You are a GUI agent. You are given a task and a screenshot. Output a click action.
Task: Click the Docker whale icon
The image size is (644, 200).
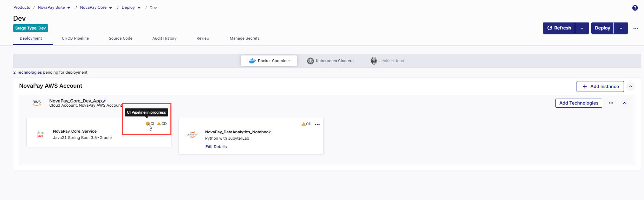[252, 61]
